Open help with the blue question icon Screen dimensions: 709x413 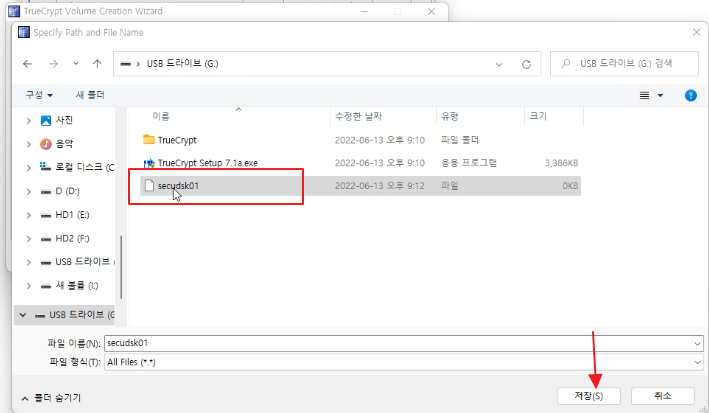click(x=690, y=95)
